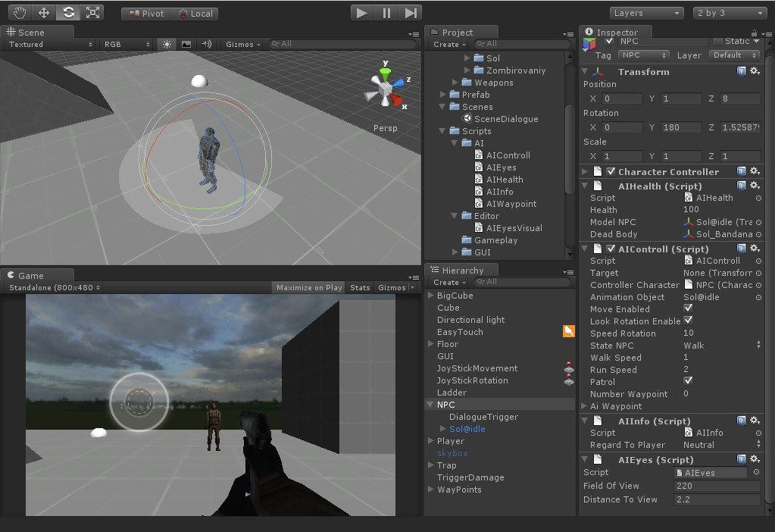
Task: Step forward one frame
Action: coord(411,13)
